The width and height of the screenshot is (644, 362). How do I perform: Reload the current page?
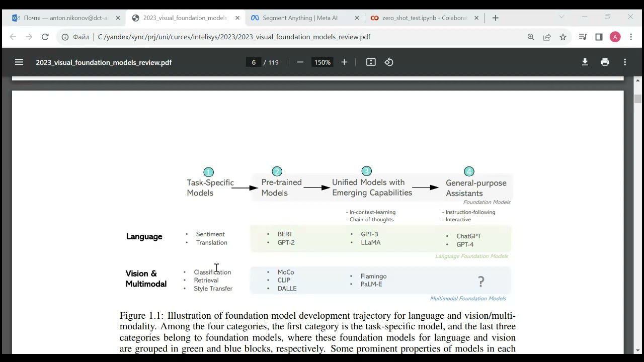coord(45,37)
